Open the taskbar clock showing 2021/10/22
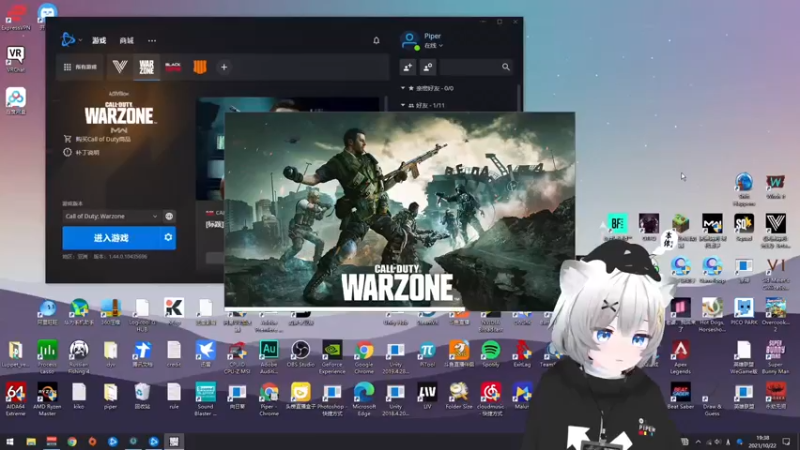 (762, 442)
